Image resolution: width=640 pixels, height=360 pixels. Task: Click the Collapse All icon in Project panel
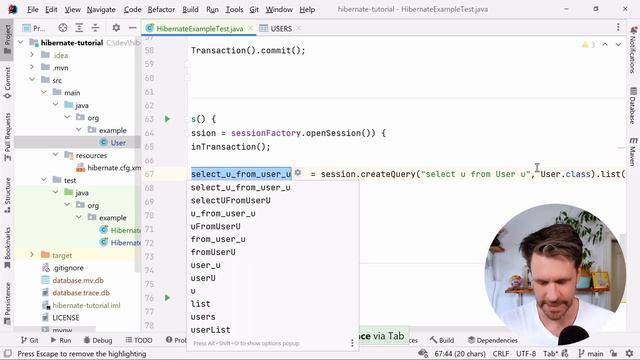[95, 28]
